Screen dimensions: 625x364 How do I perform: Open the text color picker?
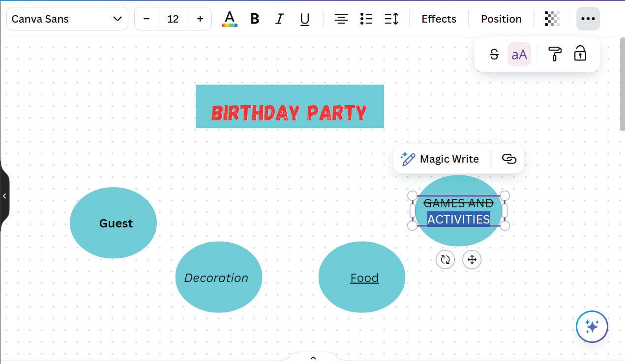(230, 19)
